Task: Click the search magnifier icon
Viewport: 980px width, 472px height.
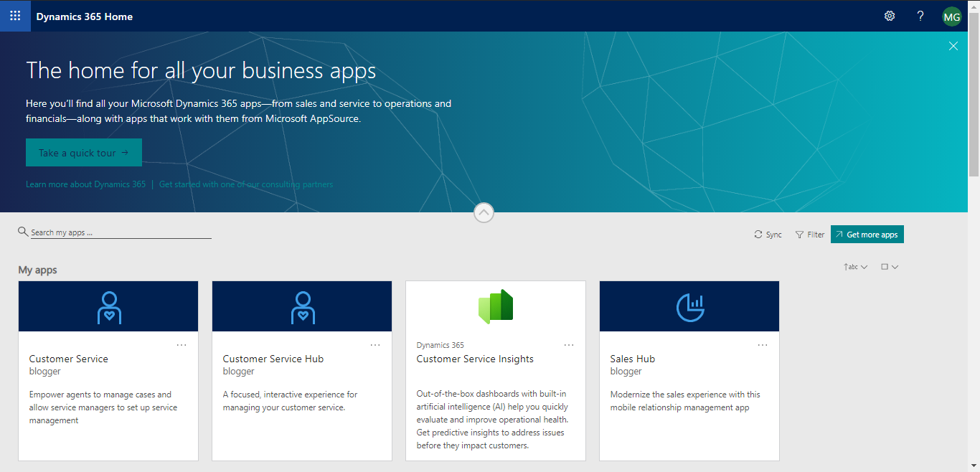Action: (x=24, y=232)
